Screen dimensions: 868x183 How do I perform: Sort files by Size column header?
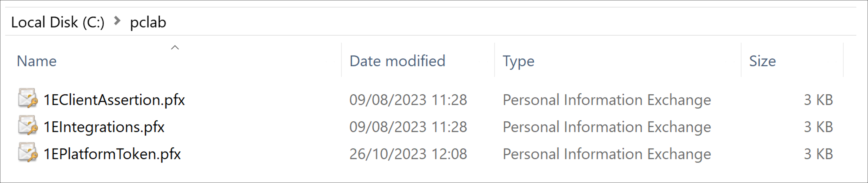[x=762, y=61]
